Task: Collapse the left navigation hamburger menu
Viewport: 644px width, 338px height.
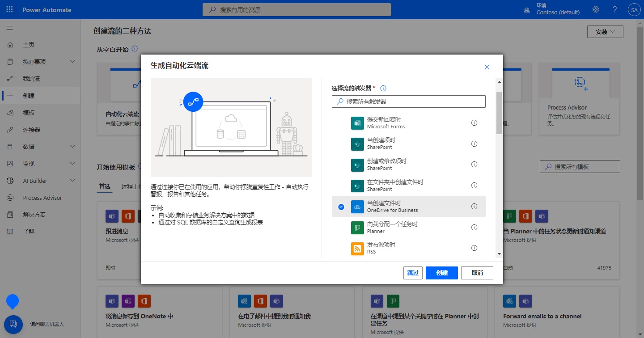Action: tap(9, 28)
